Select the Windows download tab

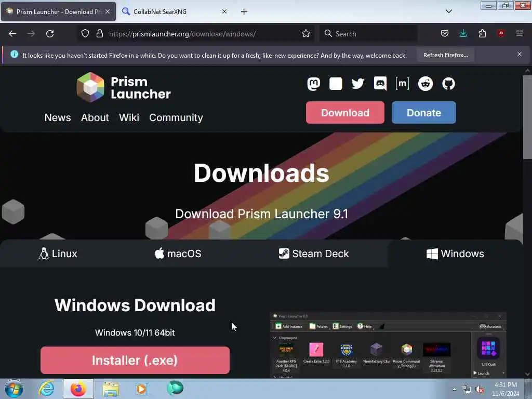coord(455,254)
